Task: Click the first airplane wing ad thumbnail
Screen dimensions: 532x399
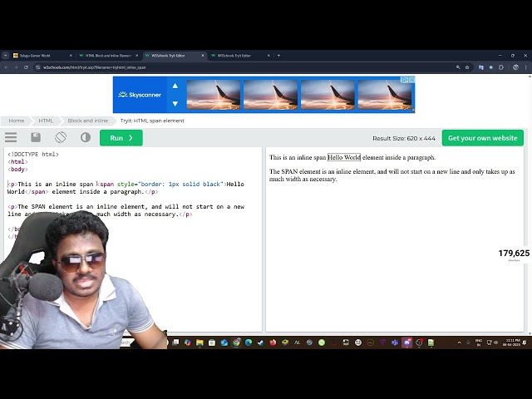Action: (x=214, y=95)
